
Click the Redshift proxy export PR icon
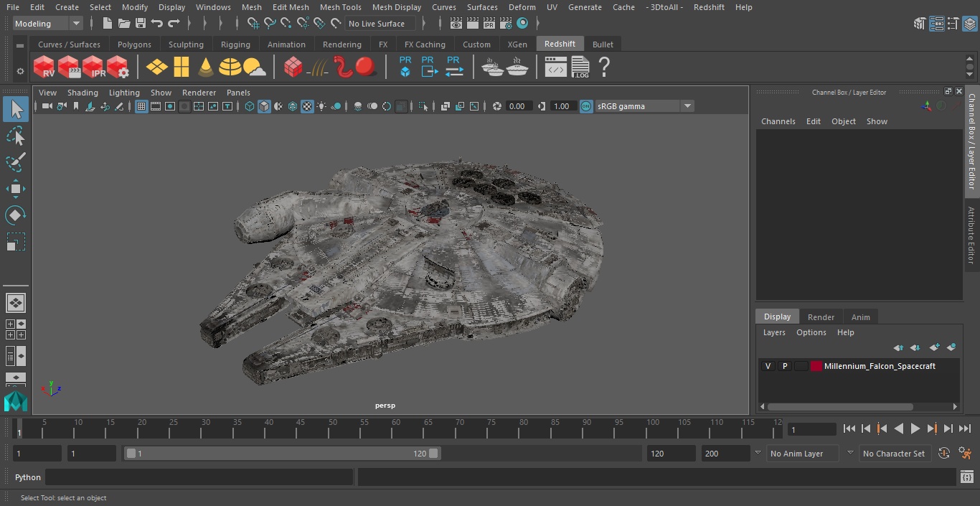pos(429,67)
